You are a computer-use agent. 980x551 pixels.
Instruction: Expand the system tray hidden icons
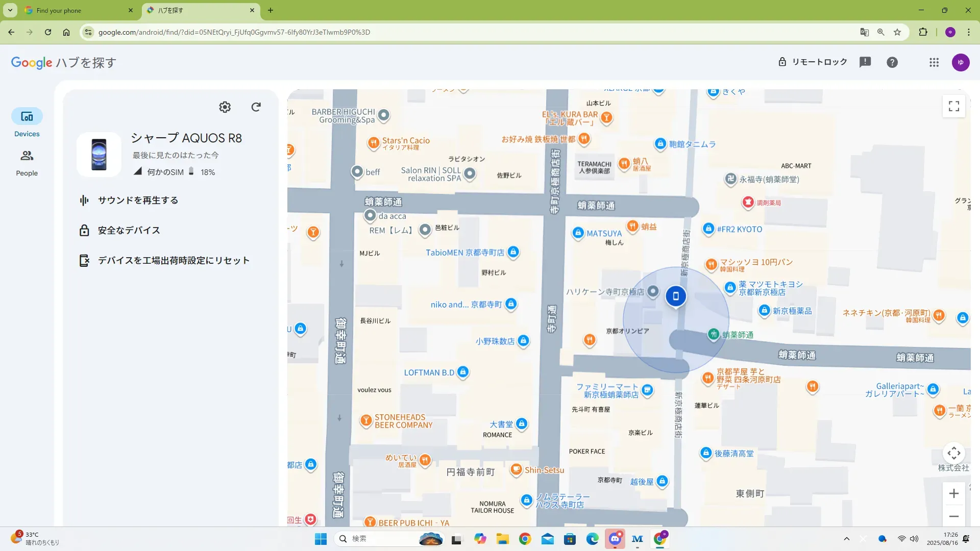pos(847,539)
